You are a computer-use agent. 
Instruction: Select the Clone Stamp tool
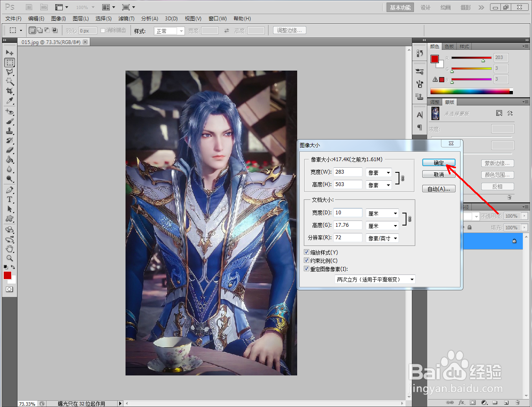tap(10, 131)
